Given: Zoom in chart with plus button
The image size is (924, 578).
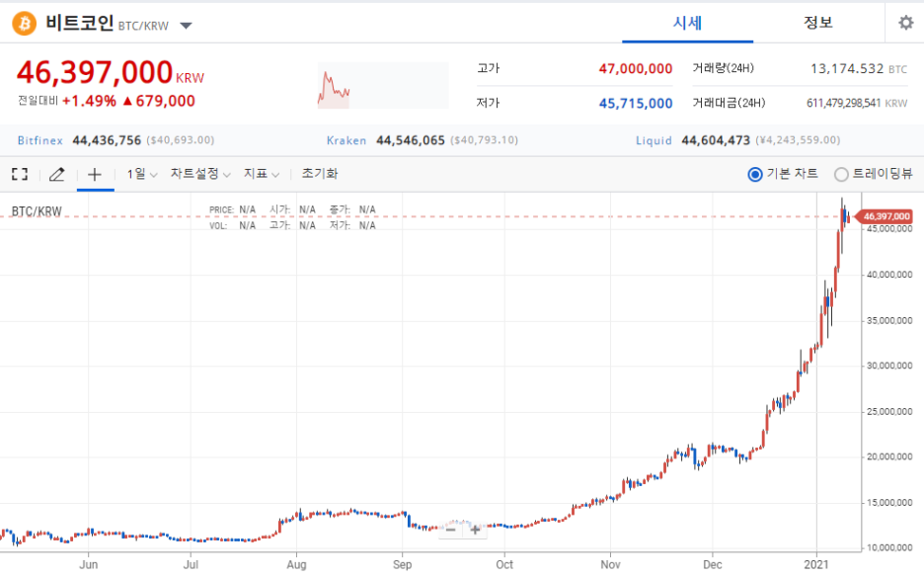Looking at the screenshot, I should pos(475,530).
